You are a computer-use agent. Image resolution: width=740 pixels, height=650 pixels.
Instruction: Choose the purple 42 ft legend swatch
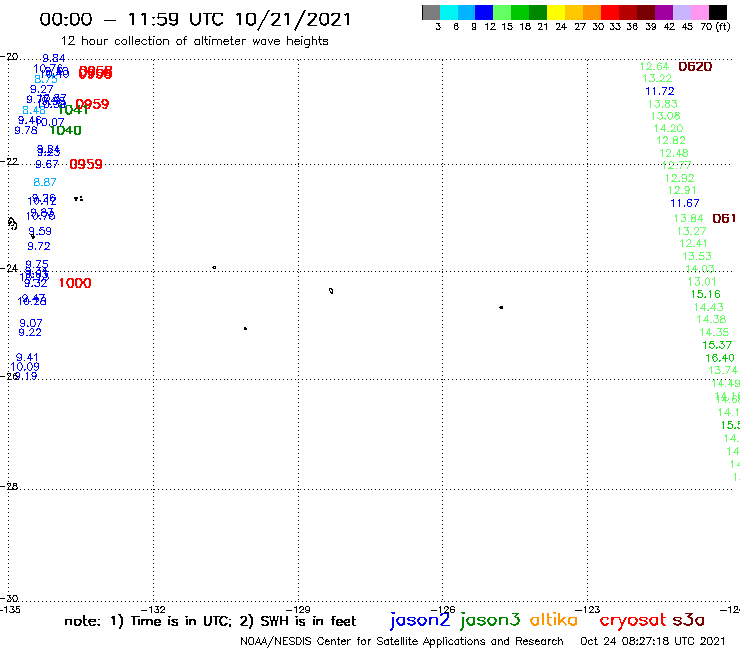point(664,12)
